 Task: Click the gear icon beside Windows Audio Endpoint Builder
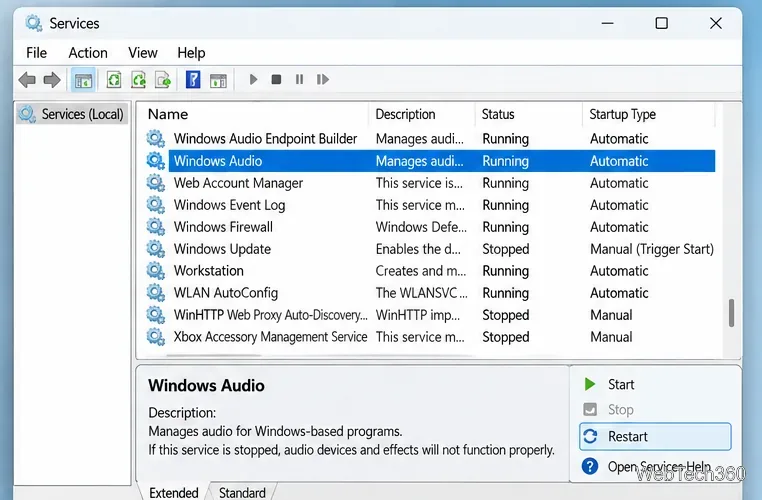pyautogui.click(x=156, y=138)
